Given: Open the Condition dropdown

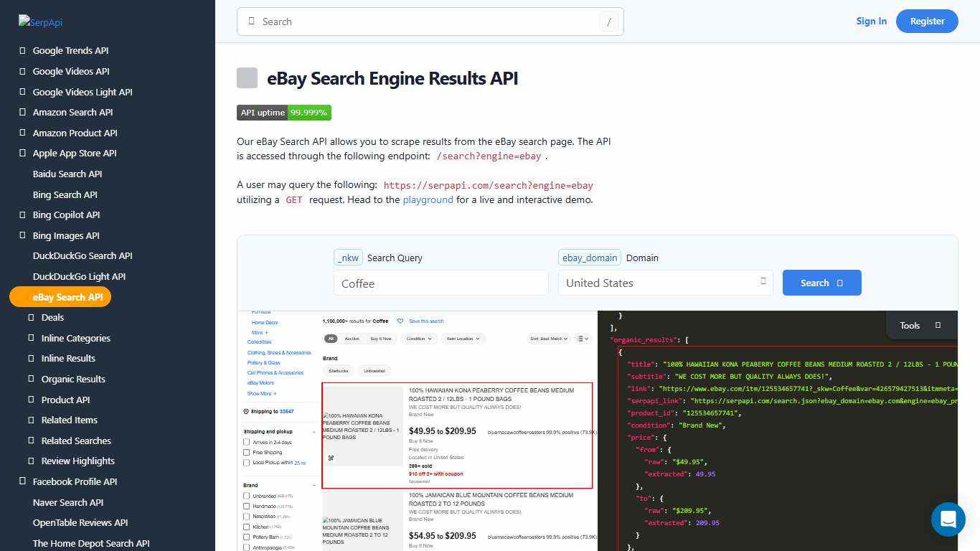Looking at the screenshot, I should coord(419,338).
